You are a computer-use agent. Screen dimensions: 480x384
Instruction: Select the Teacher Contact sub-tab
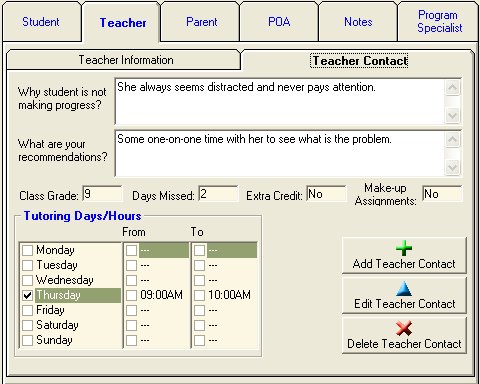pos(359,61)
